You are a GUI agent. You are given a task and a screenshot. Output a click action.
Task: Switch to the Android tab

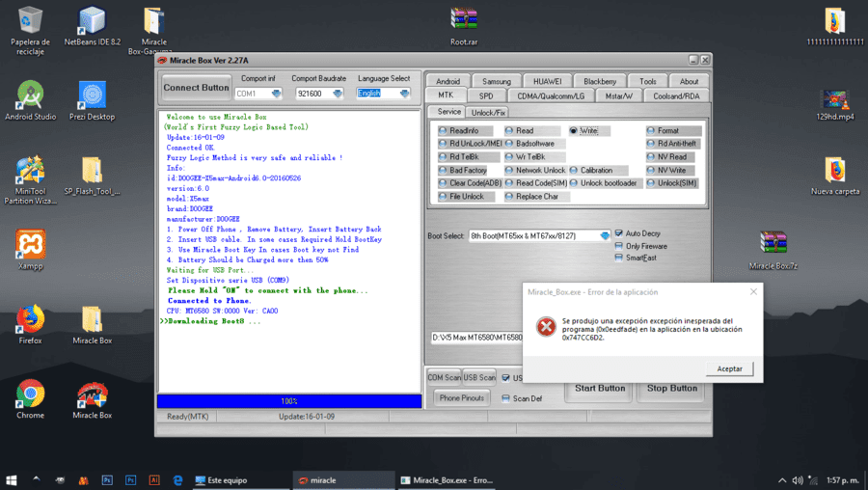(x=448, y=81)
